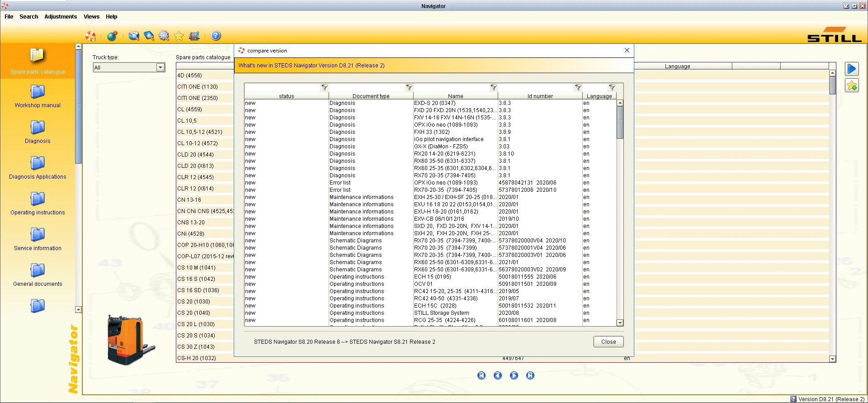Go to last page navigation icon
Viewport: 868px width, 403px height.
click(530, 375)
